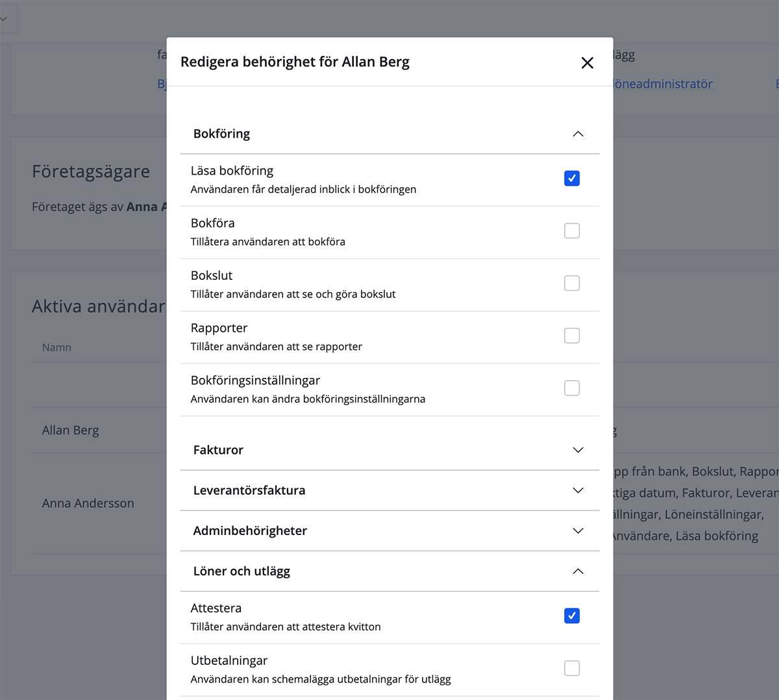
Task: Select Anna Andersson in the user list
Action: pos(88,503)
